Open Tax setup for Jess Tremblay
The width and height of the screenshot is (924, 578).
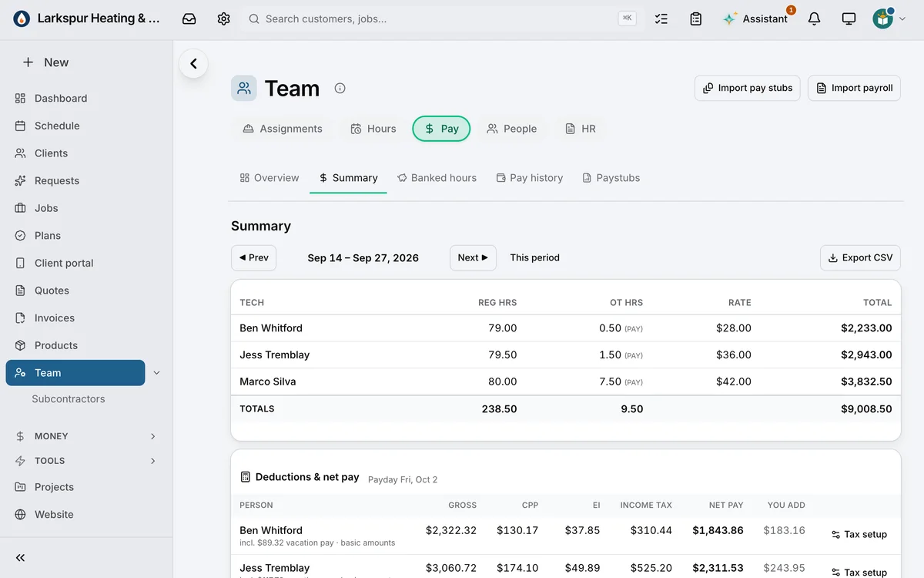coord(859,572)
